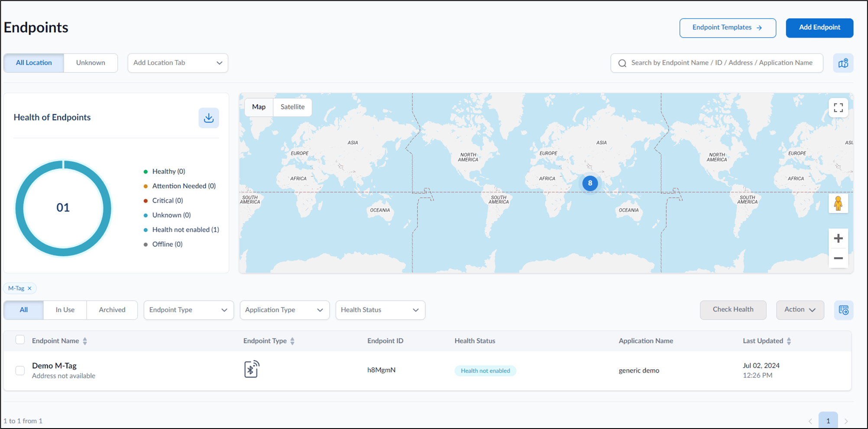Image resolution: width=868 pixels, height=429 pixels.
Task: Sort by Last Updated column
Action: point(789,341)
